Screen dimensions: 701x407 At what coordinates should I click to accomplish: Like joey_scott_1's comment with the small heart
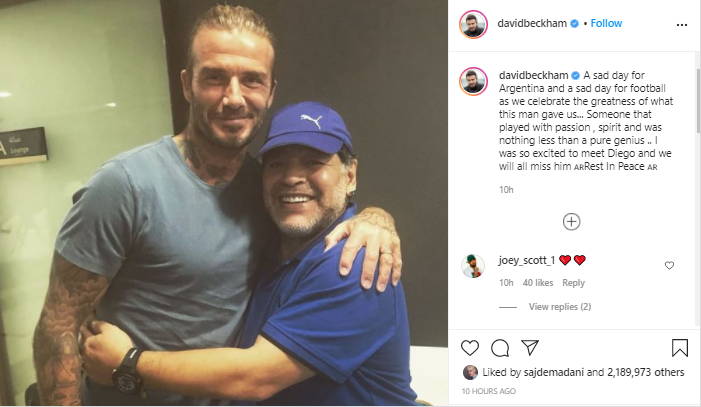click(669, 265)
